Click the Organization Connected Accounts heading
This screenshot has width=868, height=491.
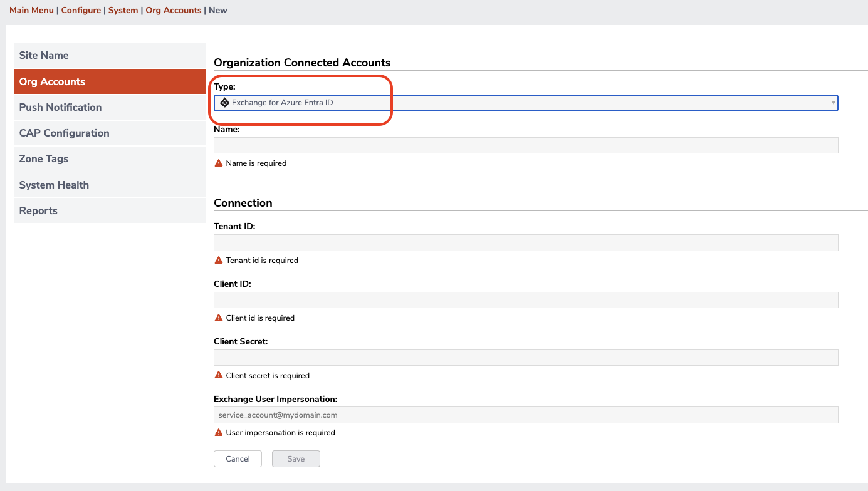click(x=302, y=63)
